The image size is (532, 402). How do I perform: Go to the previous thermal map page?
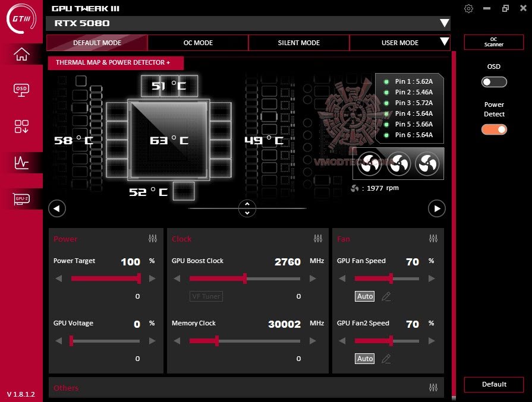(57, 208)
